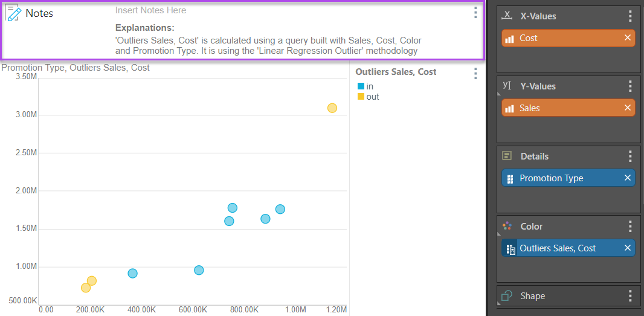
Task: Select the top-right yellow outlier data point
Action: [332, 108]
